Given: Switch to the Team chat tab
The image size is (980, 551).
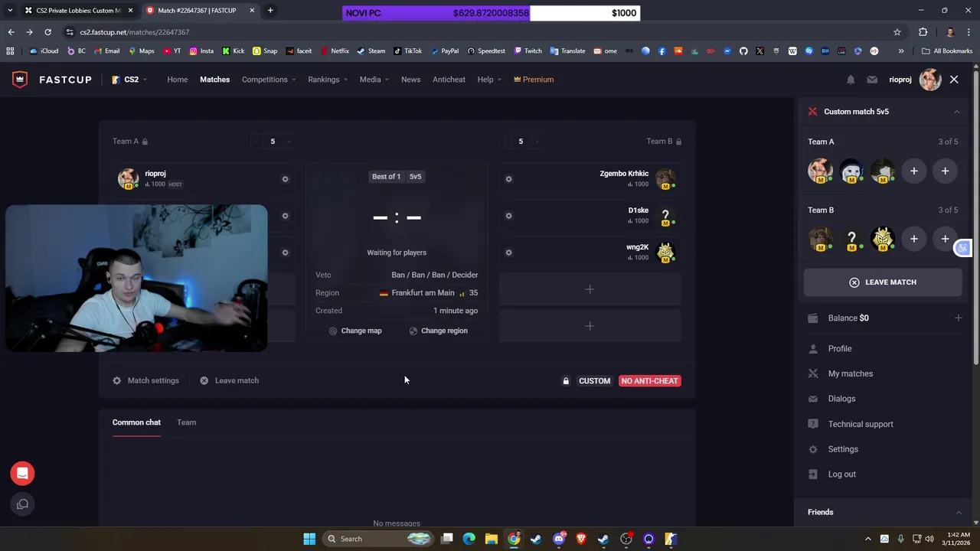Looking at the screenshot, I should coord(186,422).
